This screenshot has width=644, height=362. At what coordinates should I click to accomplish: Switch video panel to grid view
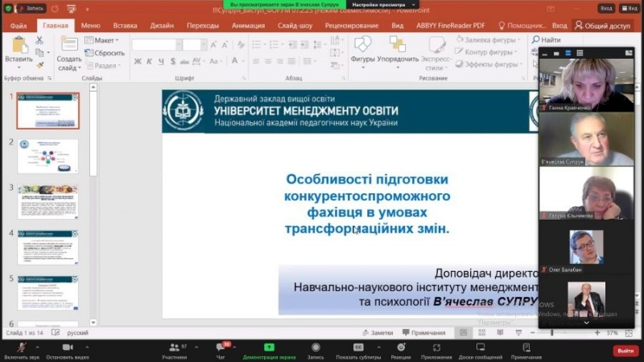(578, 52)
